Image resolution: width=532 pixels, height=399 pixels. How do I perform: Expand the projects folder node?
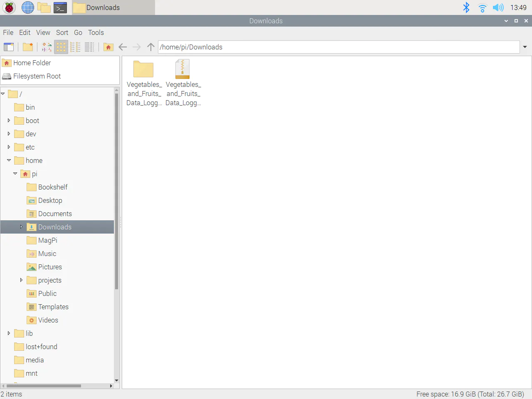coord(21,280)
